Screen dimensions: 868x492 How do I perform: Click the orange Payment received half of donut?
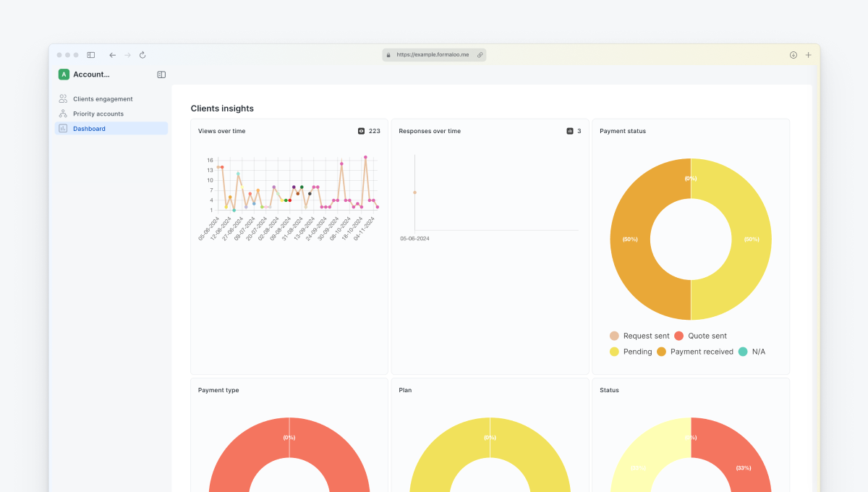point(631,239)
